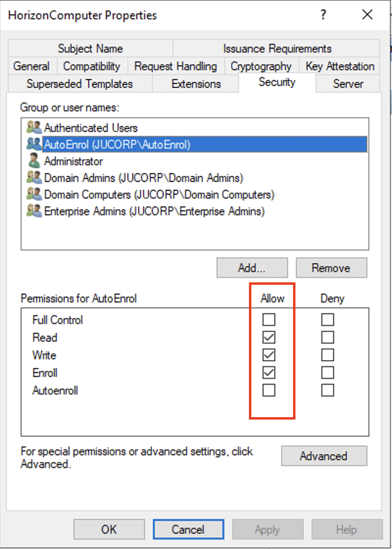
Task: Toggle Deny checkbox for Read
Action: 328,338
